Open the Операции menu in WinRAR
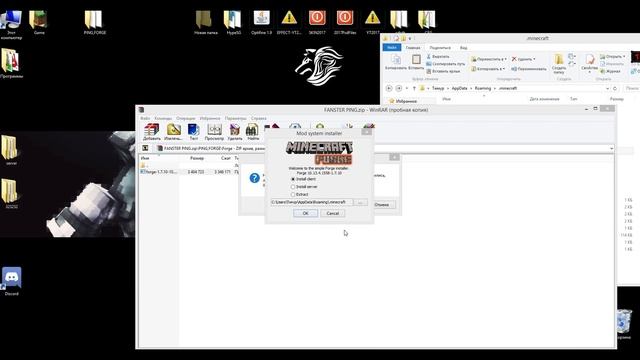Image resolution: width=640 pixels, height=360 pixels. (186, 118)
